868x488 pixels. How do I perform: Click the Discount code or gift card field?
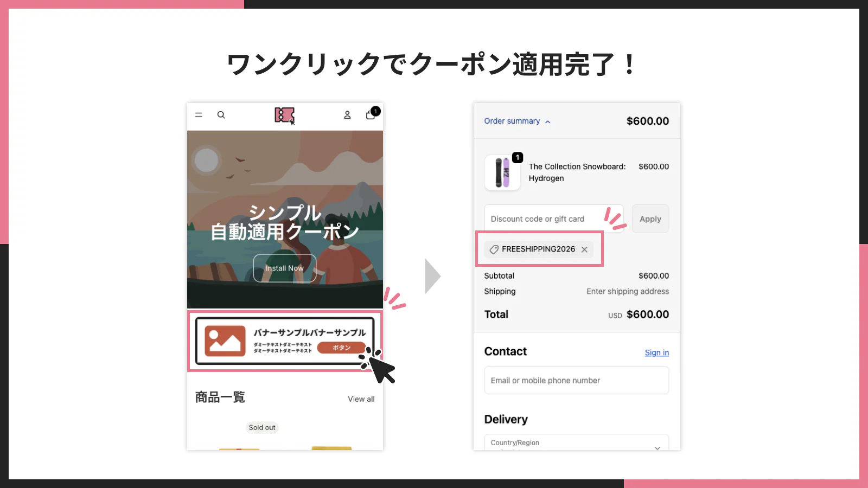pos(542,219)
